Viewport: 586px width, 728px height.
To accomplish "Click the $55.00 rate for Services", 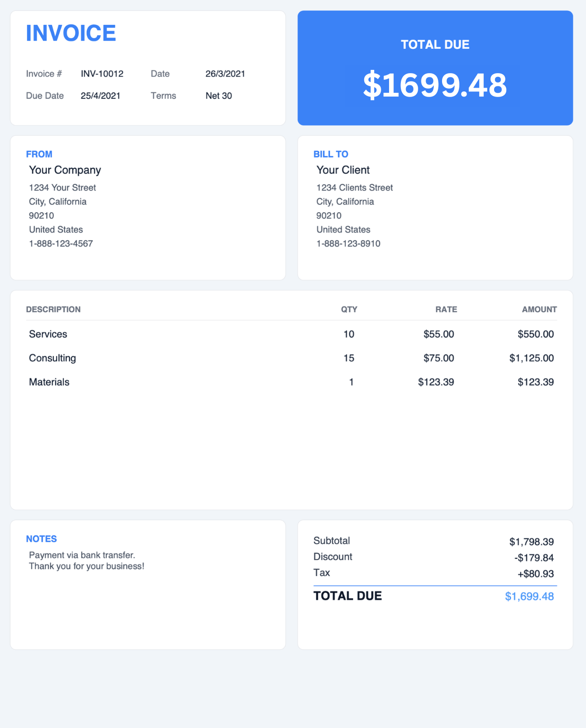I will pos(439,334).
